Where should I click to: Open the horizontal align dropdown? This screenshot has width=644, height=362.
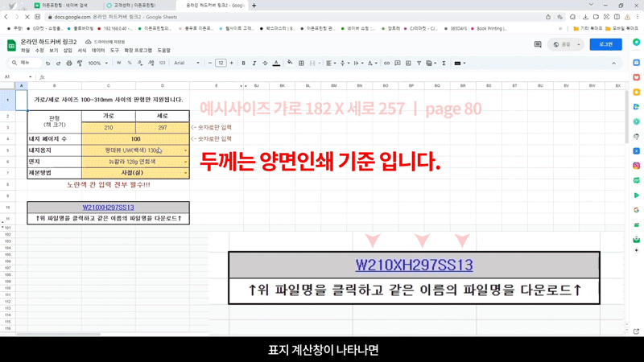click(331, 64)
